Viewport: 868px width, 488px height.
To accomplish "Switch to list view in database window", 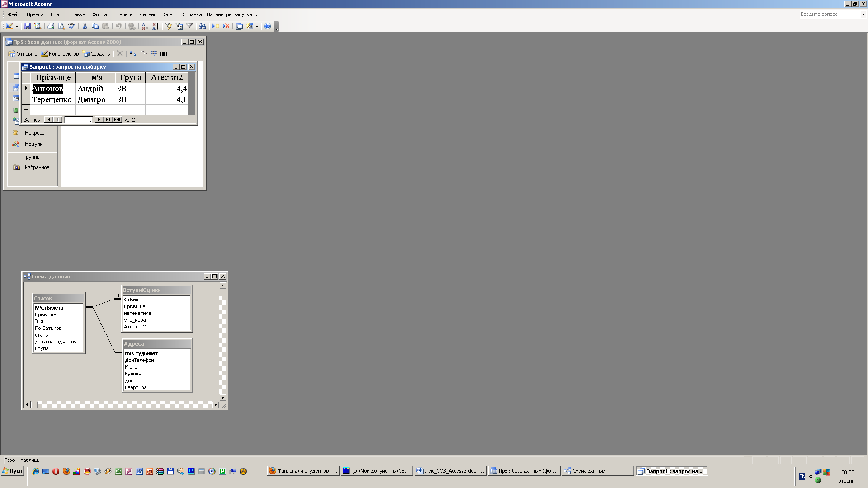I will coord(154,54).
